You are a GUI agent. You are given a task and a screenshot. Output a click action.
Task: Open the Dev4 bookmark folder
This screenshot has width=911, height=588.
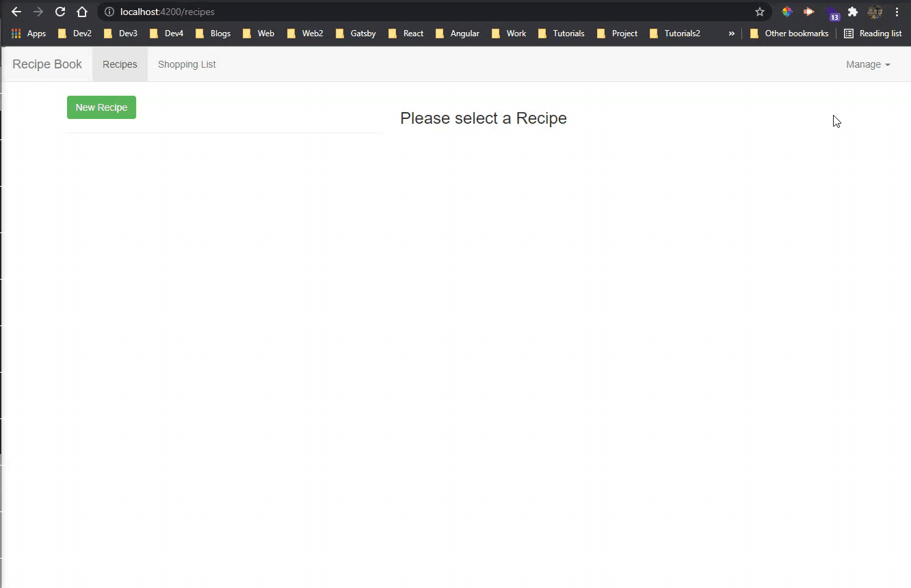(167, 33)
